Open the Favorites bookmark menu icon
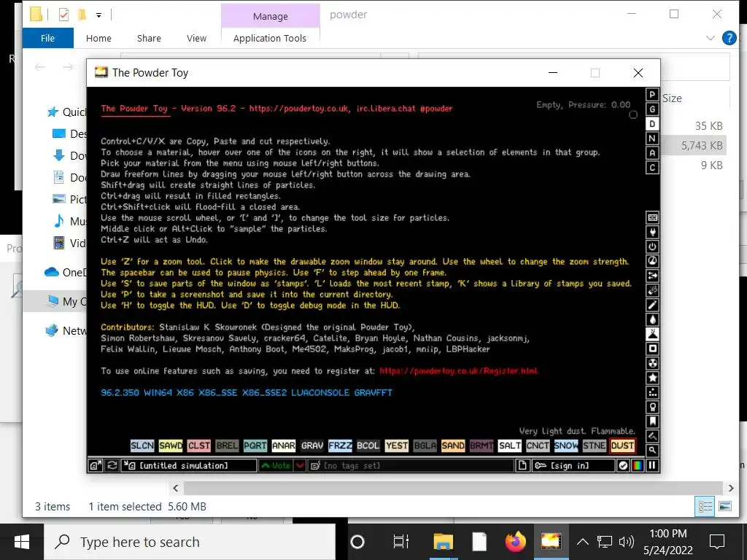The image size is (747, 560). (x=652, y=421)
